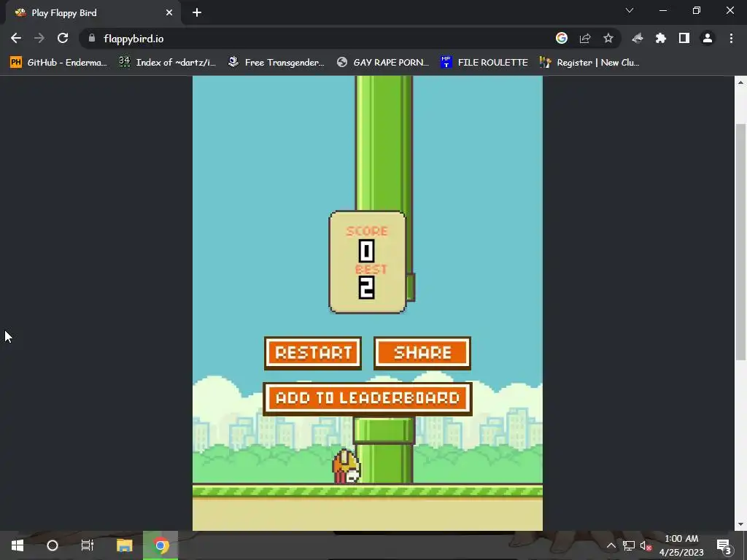Click the network icon in system tray

628,545
